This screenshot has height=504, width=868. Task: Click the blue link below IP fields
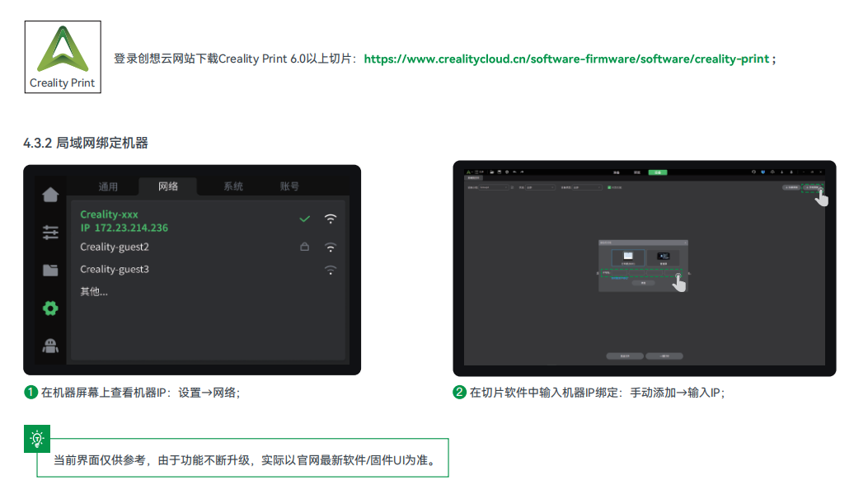click(619, 277)
